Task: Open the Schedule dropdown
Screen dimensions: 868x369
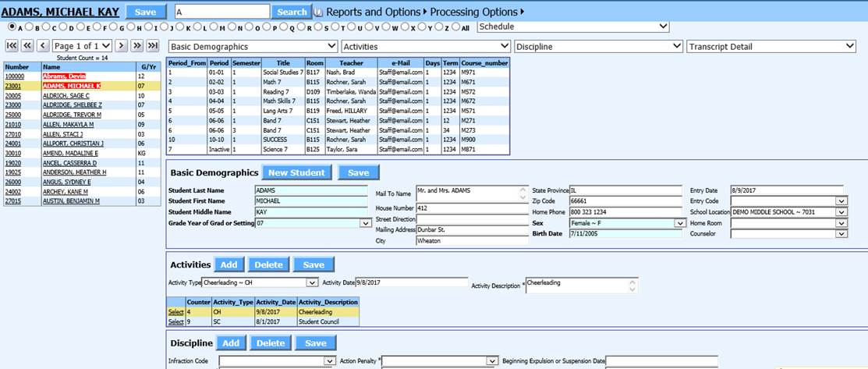Action: [572, 27]
